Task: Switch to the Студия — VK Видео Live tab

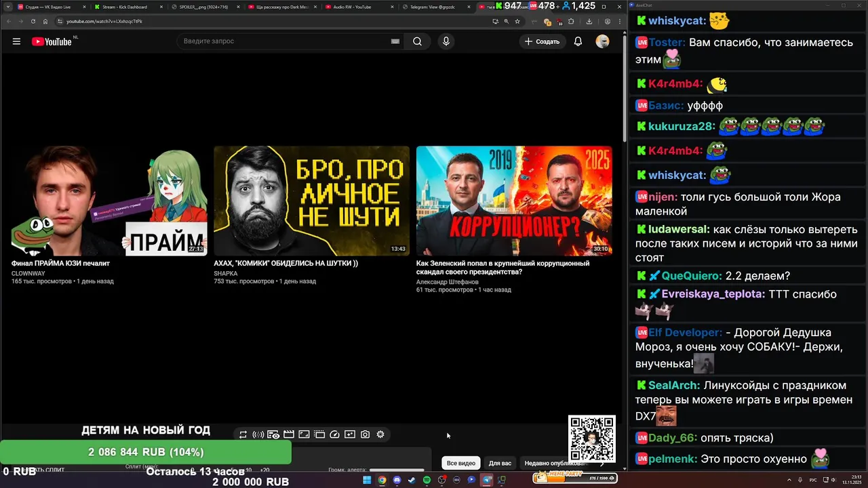Action: click(52, 7)
